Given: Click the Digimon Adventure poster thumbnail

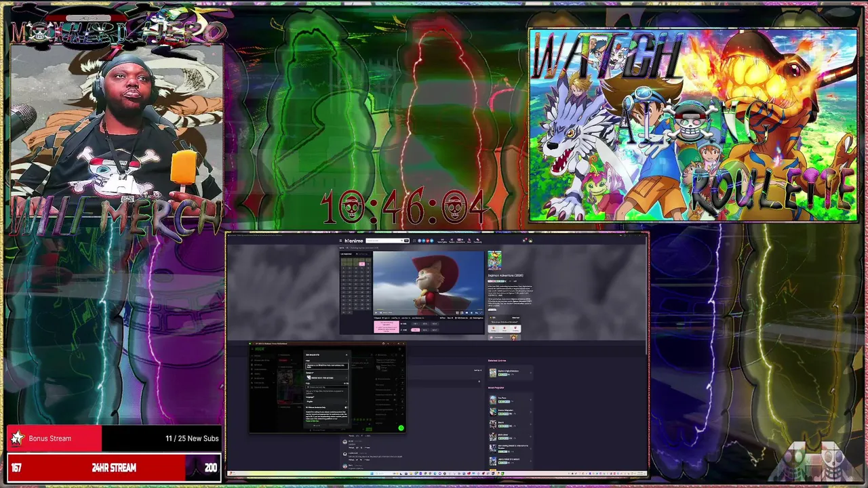Looking at the screenshot, I should click(x=494, y=260).
